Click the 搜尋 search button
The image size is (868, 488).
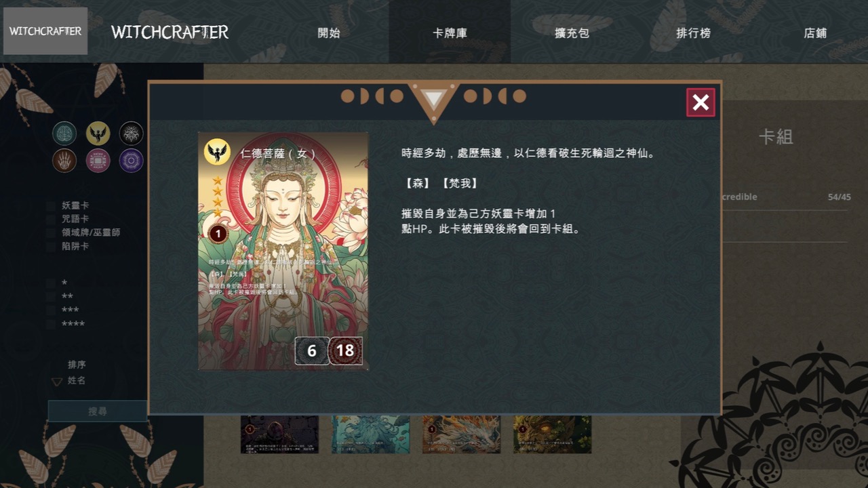[98, 411]
